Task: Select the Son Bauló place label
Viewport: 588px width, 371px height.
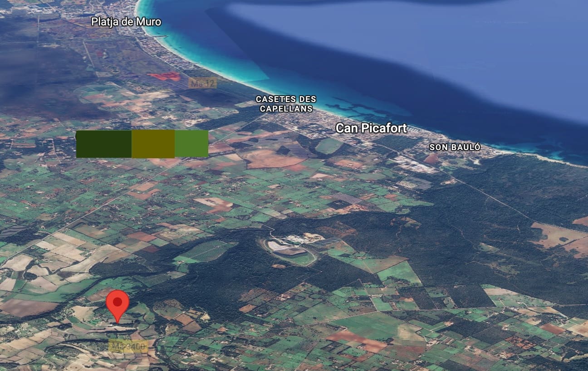Action: click(x=455, y=147)
